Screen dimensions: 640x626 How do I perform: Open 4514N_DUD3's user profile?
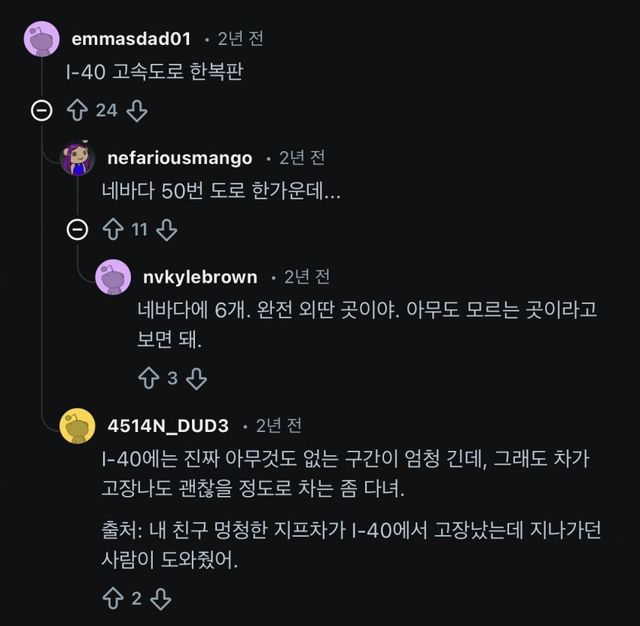click(168, 426)
